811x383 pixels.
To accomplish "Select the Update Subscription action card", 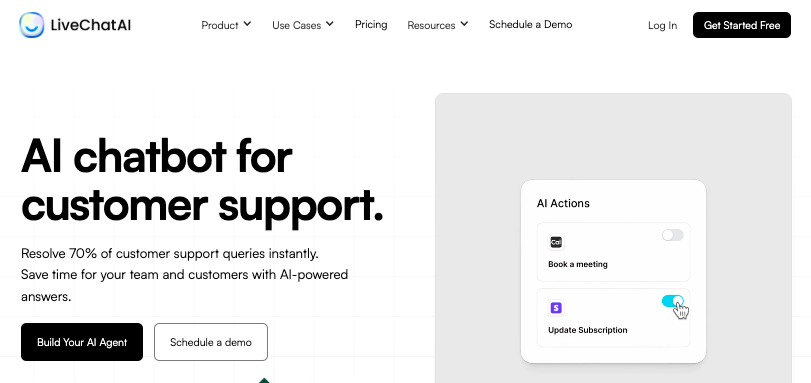I will tap(613, 318).
